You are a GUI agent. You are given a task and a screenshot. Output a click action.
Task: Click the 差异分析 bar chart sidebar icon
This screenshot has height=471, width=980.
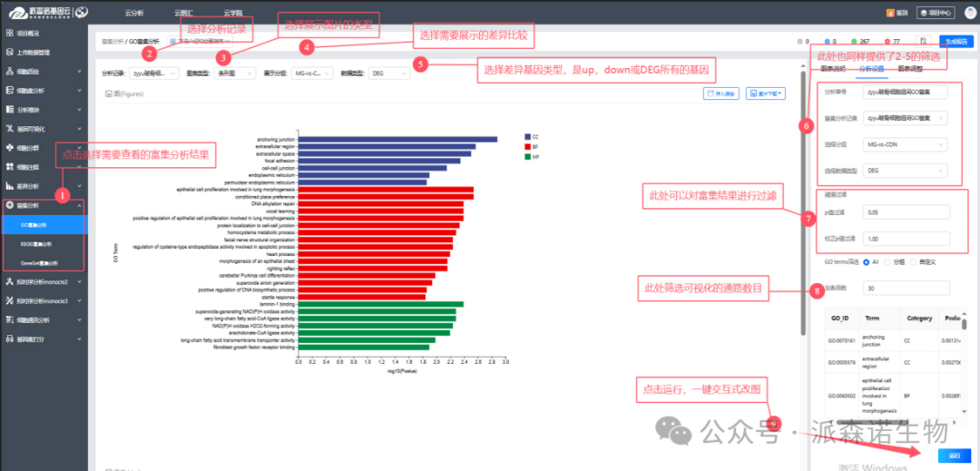pyautogui.click(x=9, y=186)
